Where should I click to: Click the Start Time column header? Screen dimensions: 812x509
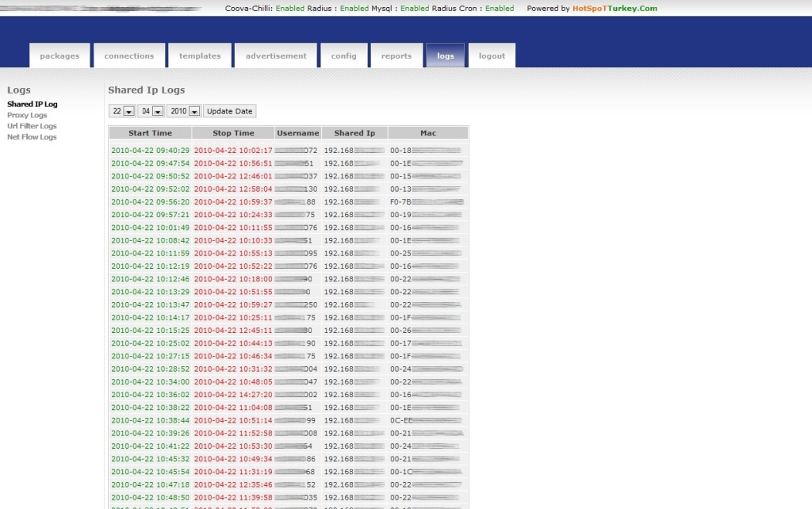150,133
